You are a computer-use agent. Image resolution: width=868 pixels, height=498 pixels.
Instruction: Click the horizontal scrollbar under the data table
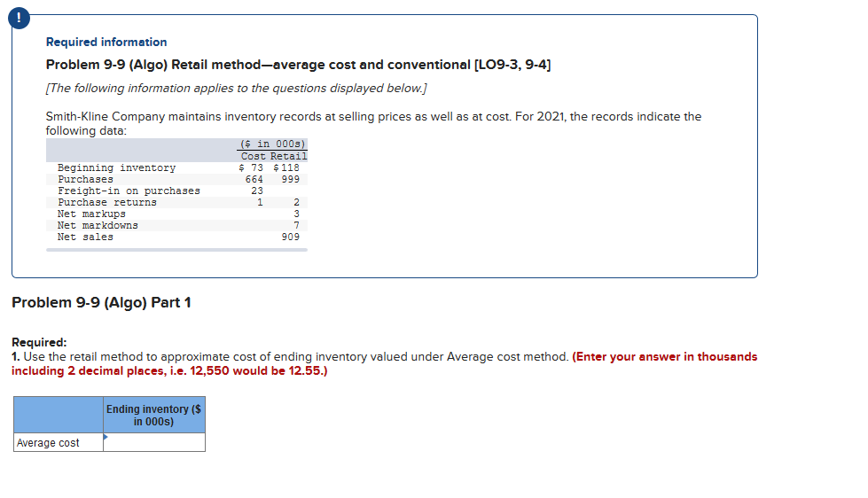[176, 250]
